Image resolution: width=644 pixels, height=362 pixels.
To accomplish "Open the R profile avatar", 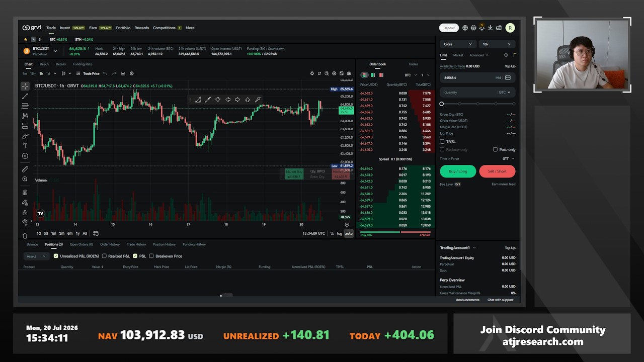I will point(510,28).
